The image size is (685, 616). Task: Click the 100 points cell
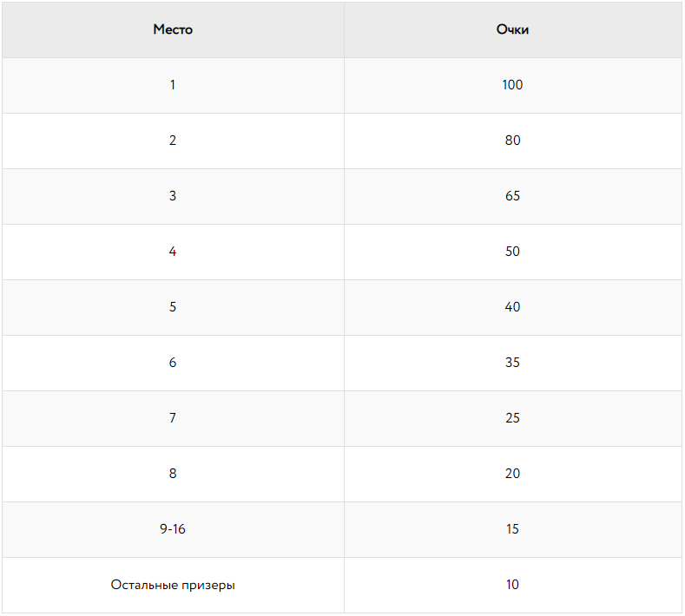point(512,85)
